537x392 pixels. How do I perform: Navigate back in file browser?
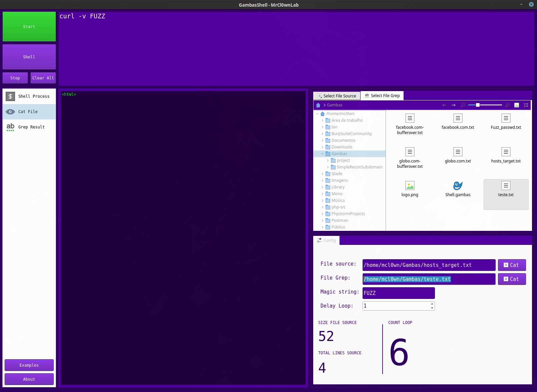click(444, 105)
